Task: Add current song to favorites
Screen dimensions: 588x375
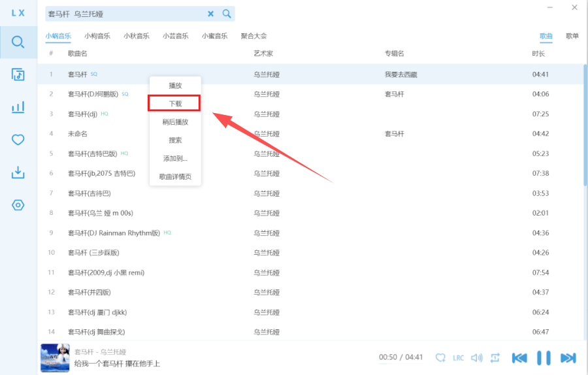Action: 440,357
